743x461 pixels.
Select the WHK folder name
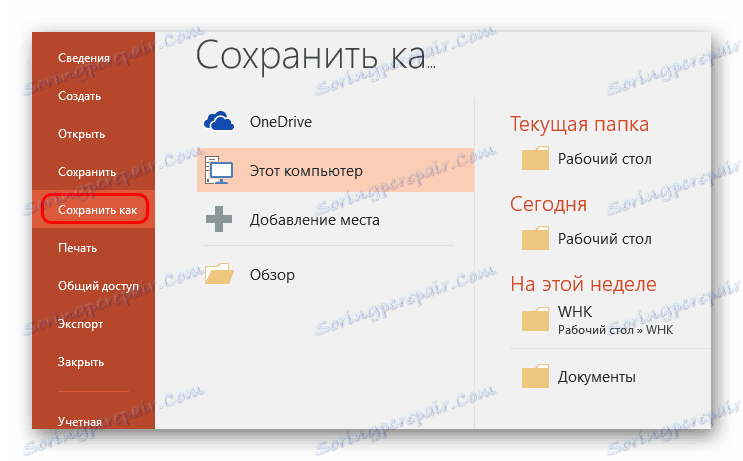(575, 312)
